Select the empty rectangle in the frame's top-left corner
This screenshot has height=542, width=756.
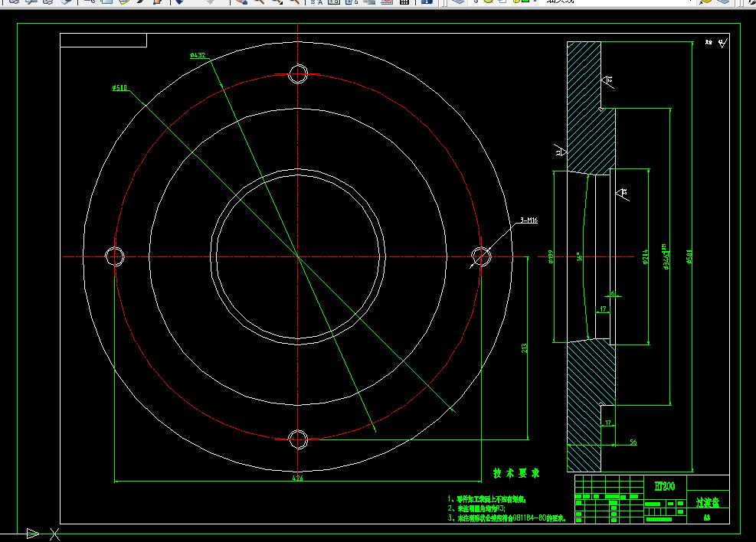(103, 41)
